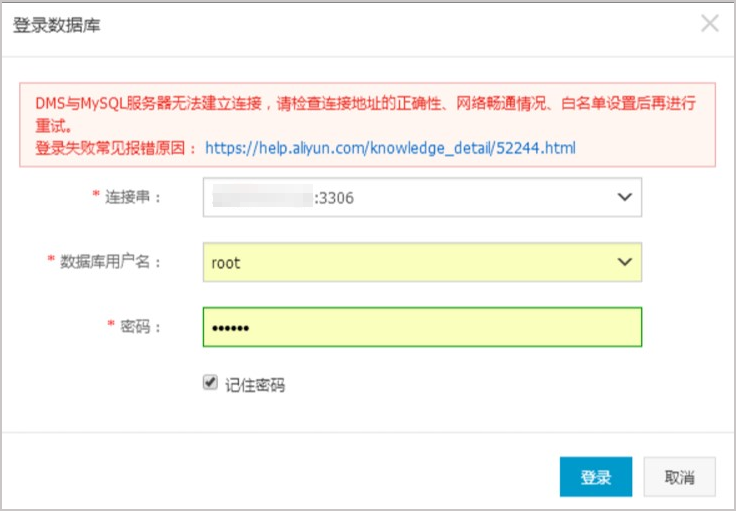Click the username field containing root
Screen dimensions: 736x511
click(x=422, y=262)
